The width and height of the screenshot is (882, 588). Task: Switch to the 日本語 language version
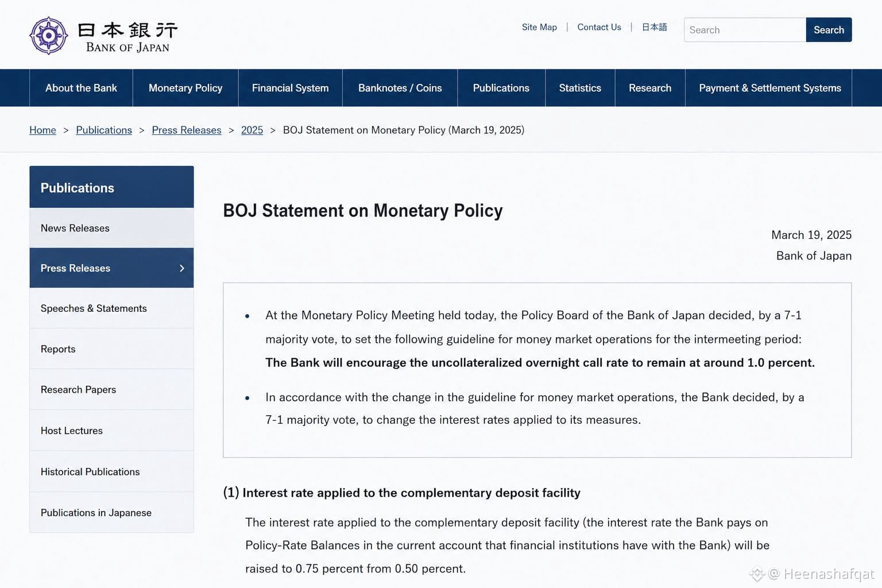point(655,27)
